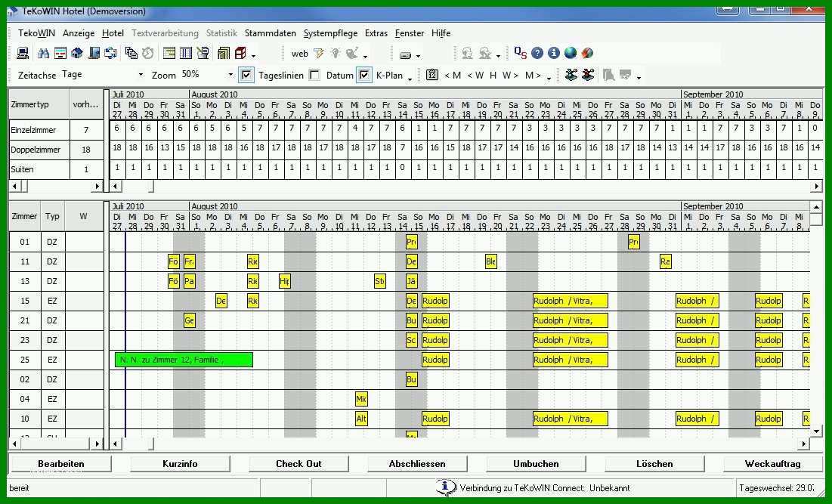
Task: Click the Kurzinfo button
Action: [x=180, y=464]
